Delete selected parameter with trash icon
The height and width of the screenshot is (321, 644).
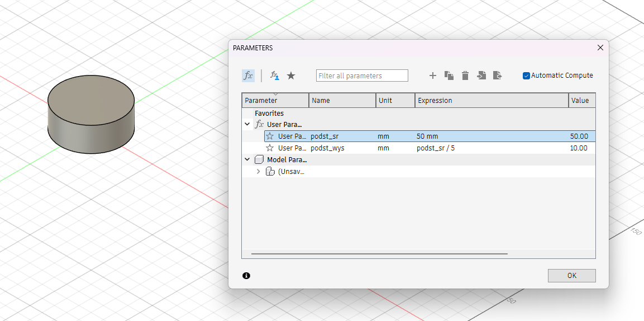click(465, 75)
